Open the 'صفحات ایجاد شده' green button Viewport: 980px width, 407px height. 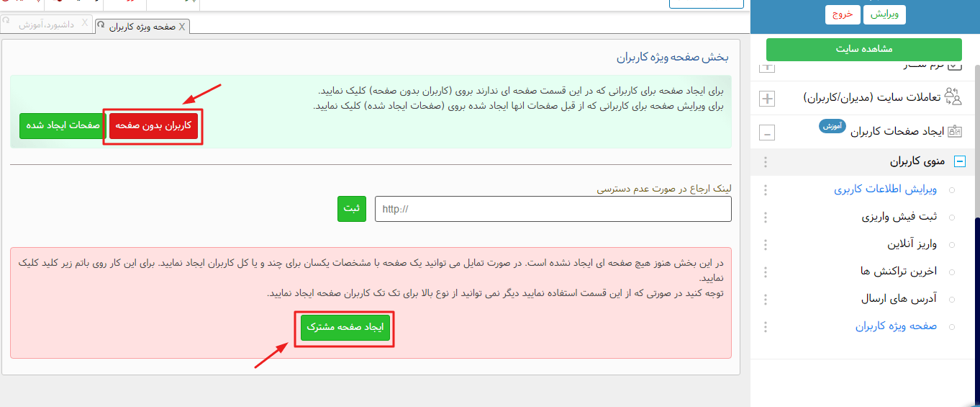(63, 125)
